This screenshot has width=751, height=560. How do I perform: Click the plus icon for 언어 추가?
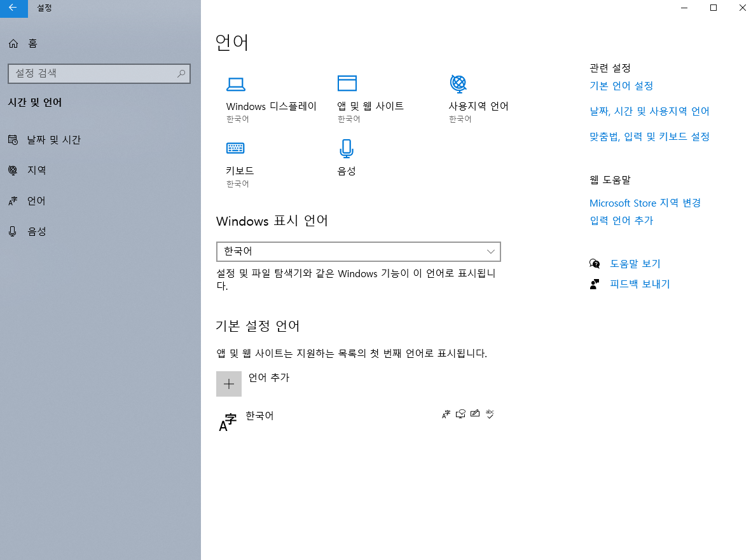tap(229, 384)
